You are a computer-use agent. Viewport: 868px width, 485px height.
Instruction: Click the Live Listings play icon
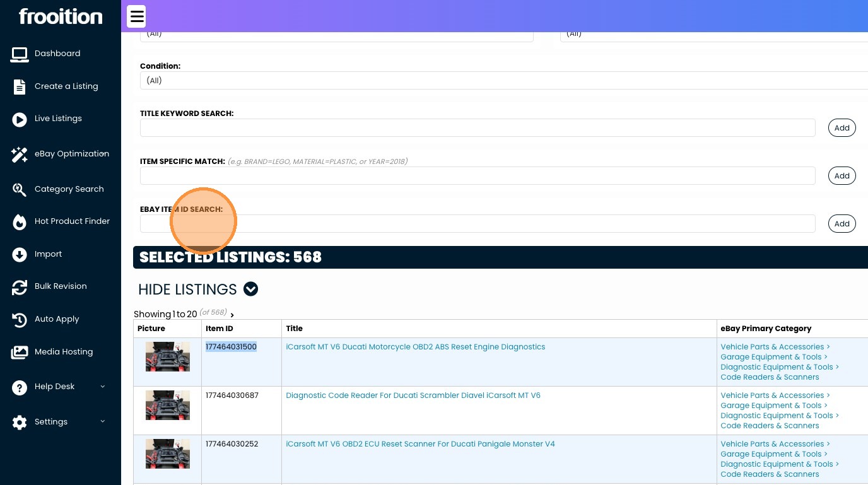tap(20, 119)
